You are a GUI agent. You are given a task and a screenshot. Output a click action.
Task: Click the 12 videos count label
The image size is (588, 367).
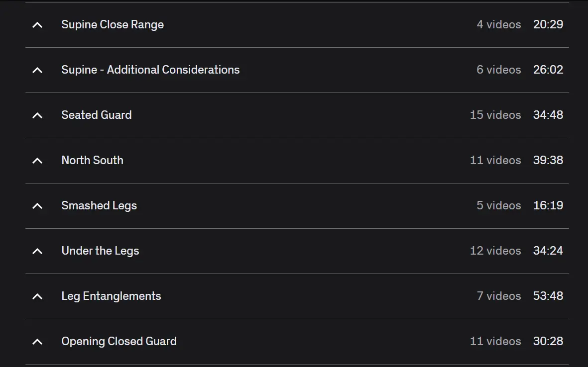[x=495, y=251]
